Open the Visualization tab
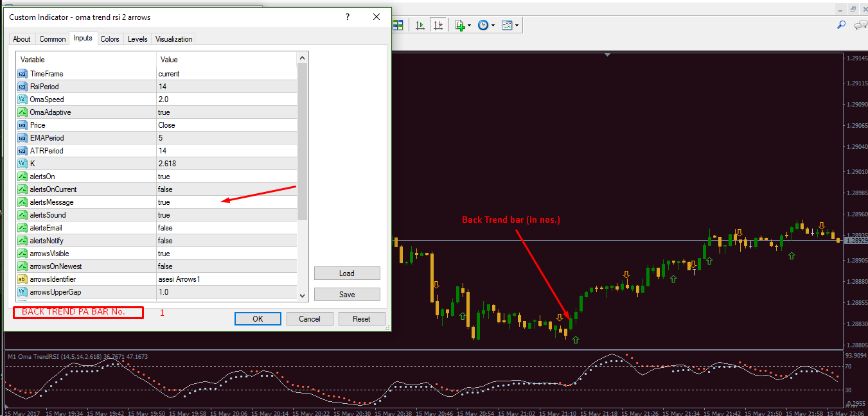This screenshot has width=868, height=416. pyautogui.click(x=173, y=39)
